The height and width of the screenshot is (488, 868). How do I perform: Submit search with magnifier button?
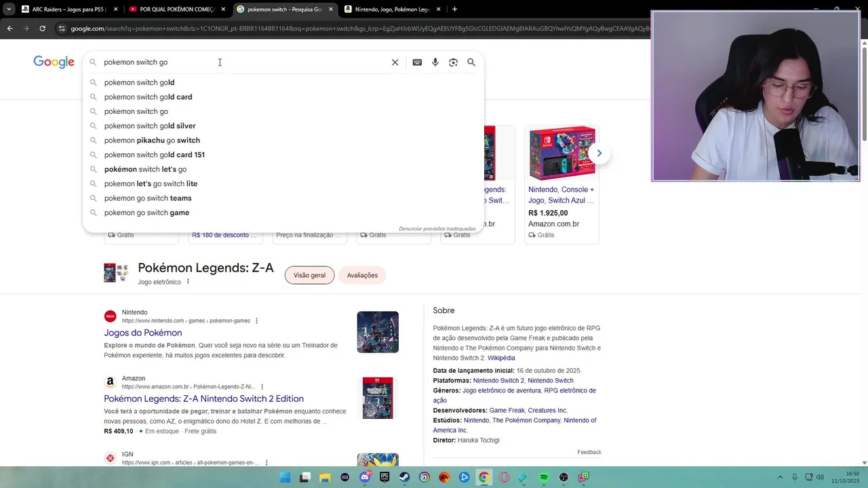(471, 62)
